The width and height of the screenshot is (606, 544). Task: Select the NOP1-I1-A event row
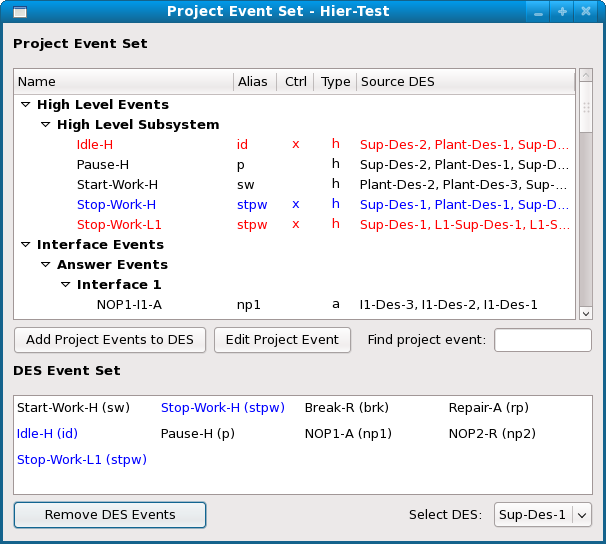point(129,305)
